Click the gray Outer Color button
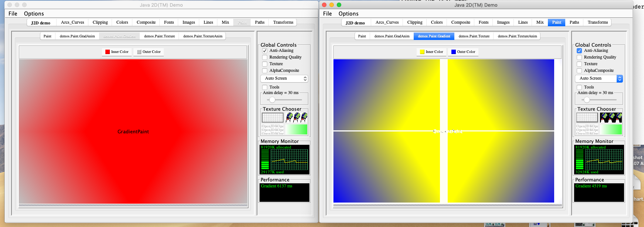This screenshot has width=644, height=227. coord(149,52)
